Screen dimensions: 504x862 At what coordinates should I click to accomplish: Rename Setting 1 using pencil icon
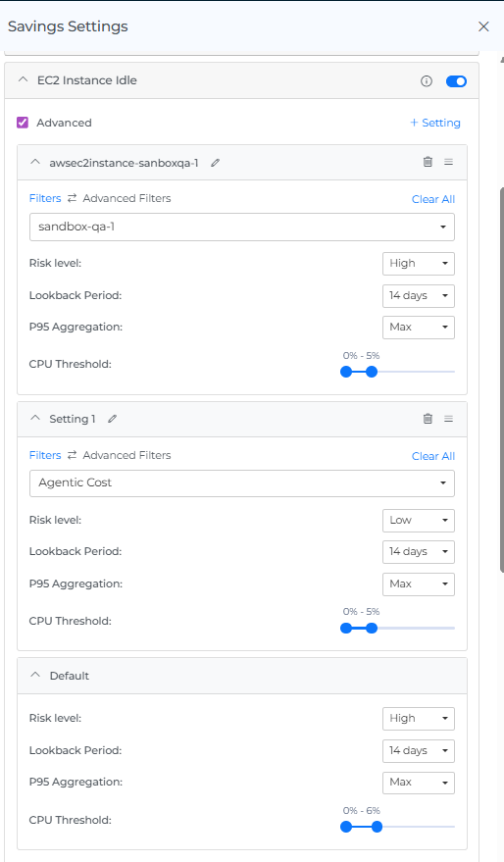pyautogui.click(x=112, y=419)
